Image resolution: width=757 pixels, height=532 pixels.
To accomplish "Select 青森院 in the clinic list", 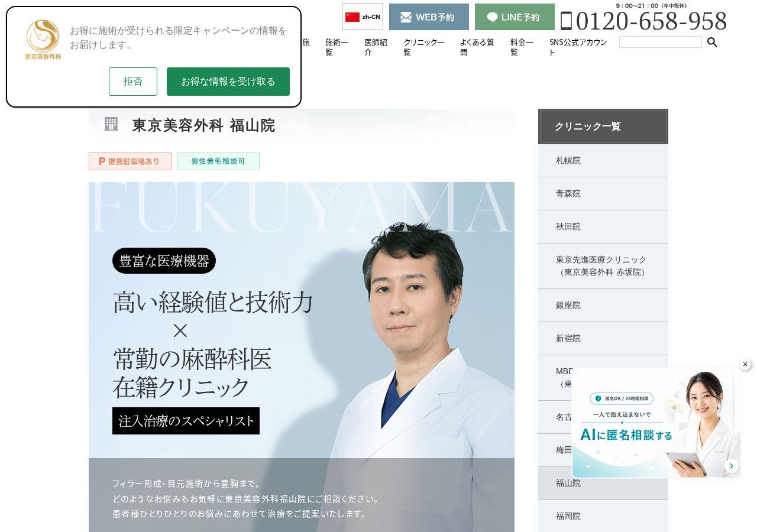I will click(x=603, y=194).
